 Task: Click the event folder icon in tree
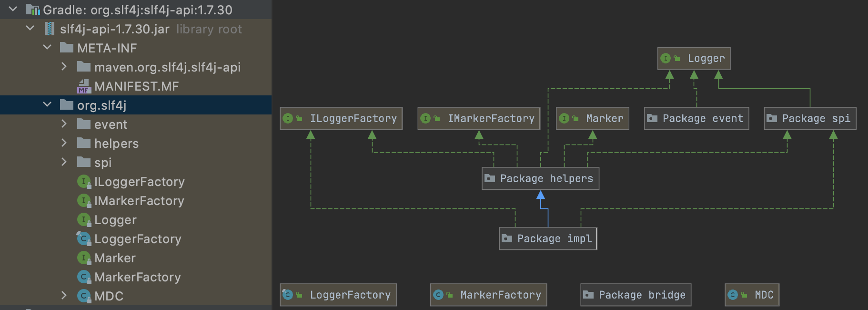[84, 124]
